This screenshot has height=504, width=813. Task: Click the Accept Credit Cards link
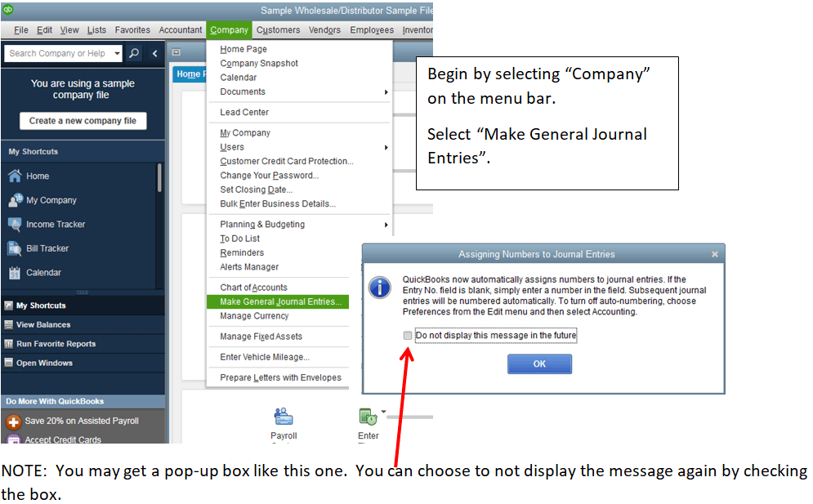click(63, 439)
